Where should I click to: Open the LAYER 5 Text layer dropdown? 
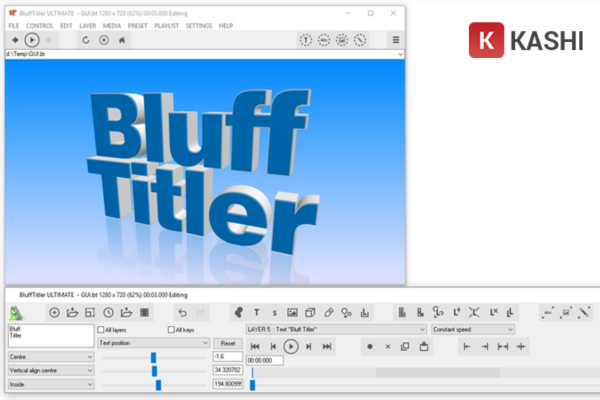(x=336, y=330)
